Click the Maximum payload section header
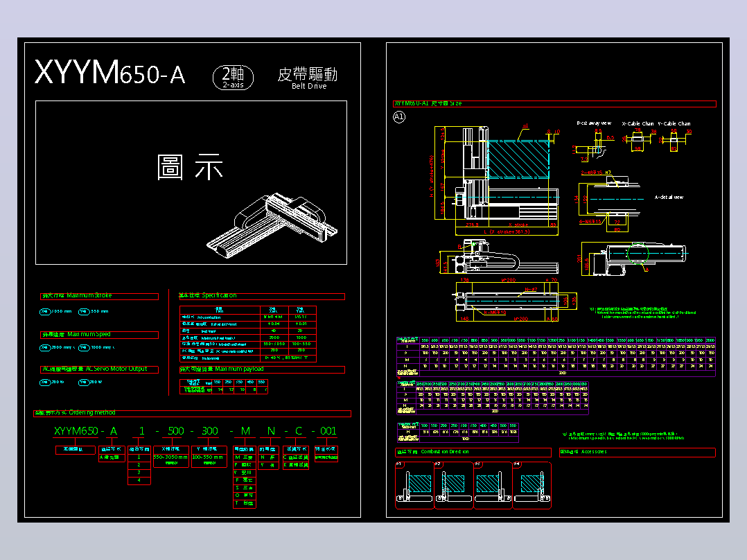The height and width of the screenshot is (560, 747). point(261,369)
